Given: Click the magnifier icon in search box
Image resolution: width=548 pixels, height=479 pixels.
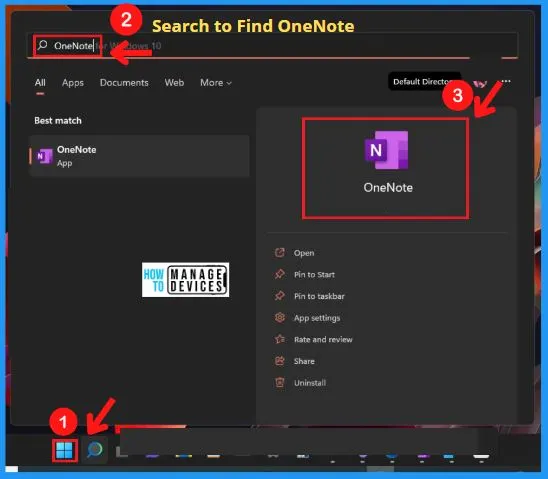Looking at the screenshot, I should pos(43,45).
